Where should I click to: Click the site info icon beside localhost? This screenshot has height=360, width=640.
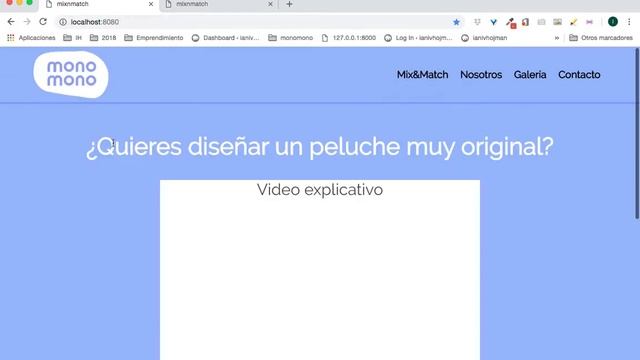(x=62, y=22)
